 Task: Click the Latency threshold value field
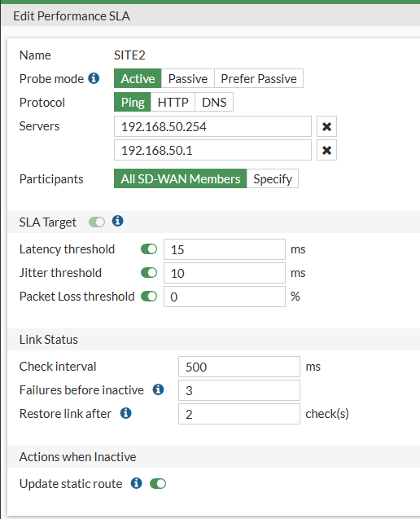[225, 249]
